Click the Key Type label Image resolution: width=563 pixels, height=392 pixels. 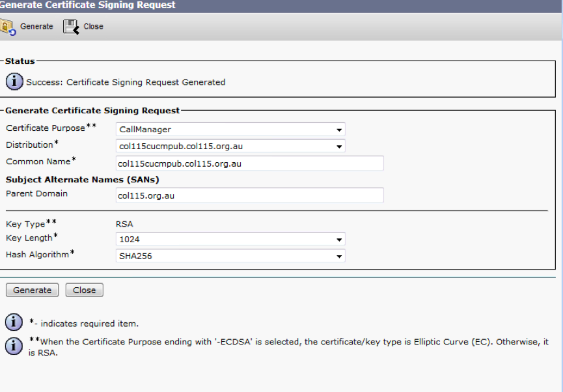tap(31, 223)
